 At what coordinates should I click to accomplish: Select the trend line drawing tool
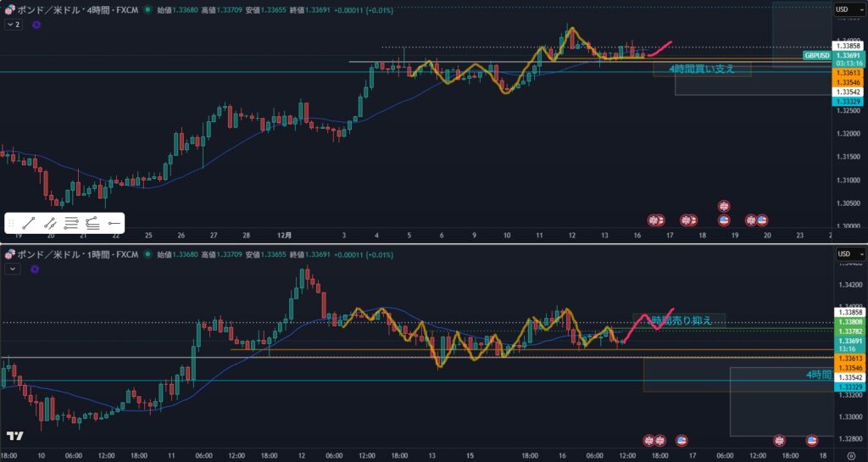click(29, 224)
